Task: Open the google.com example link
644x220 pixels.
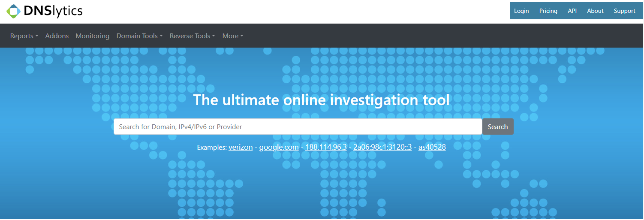Action: point(279,147)
